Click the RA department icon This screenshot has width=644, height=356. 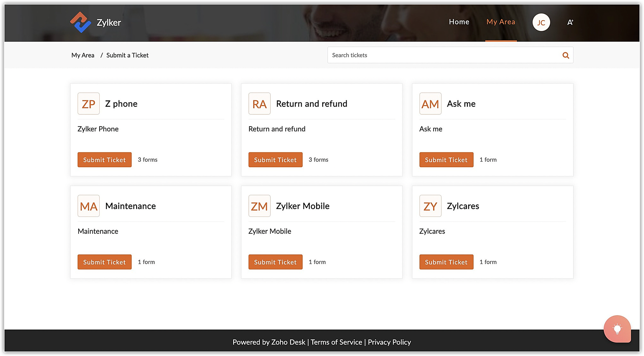tap(259, 104)
